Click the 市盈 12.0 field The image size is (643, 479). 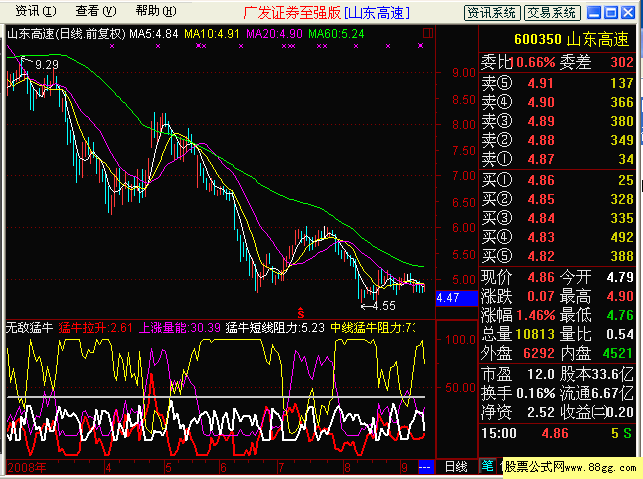click(518, 374)
